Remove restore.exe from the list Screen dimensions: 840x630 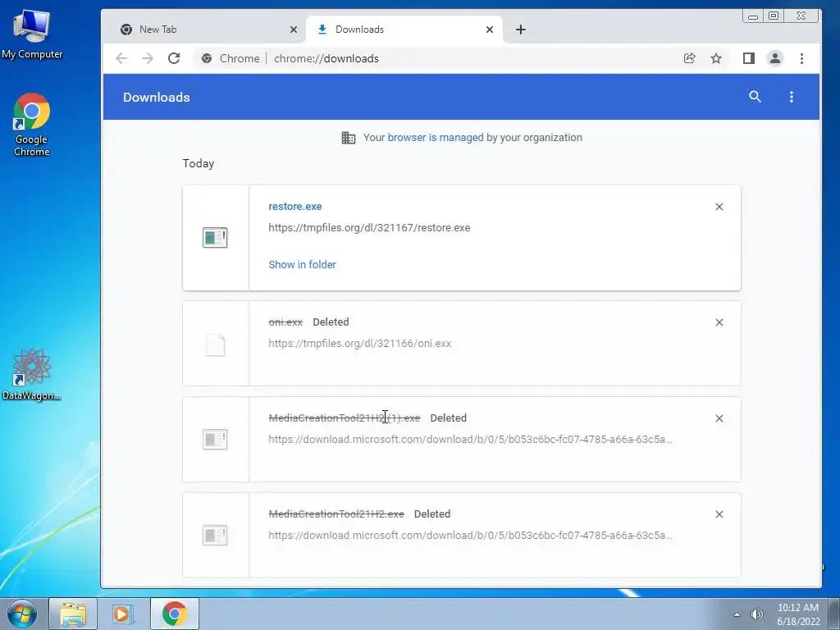coord(719,207)
